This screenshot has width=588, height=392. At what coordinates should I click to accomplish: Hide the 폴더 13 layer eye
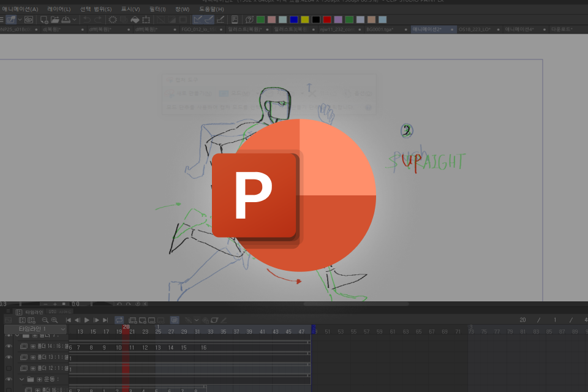[9, 357]
